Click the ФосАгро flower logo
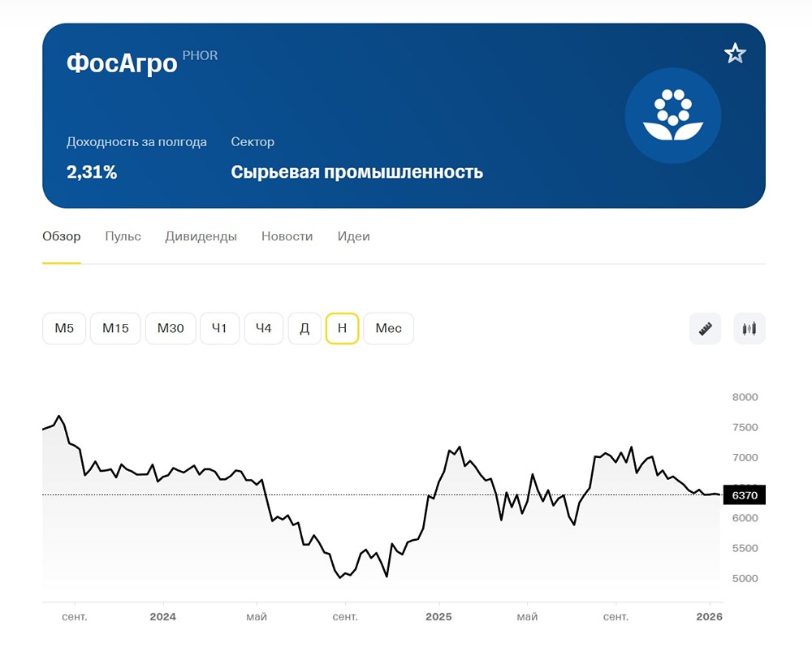This screenshot has height=652, width=812. click(x=672, y=115)
